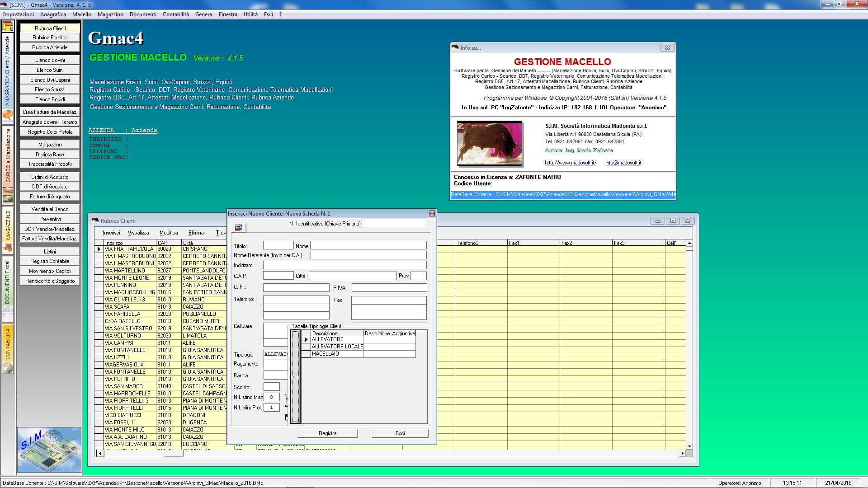Open the folder icon in the new-client dialog
This screenshot has width=868, height=488.
[x=238, y=228]
